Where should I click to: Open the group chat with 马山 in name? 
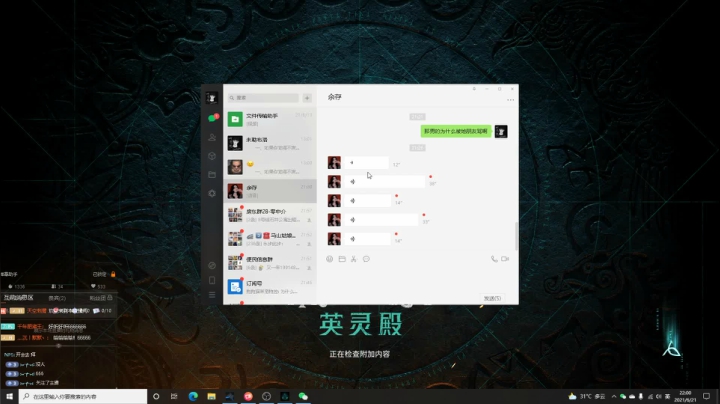pos(270,239)
